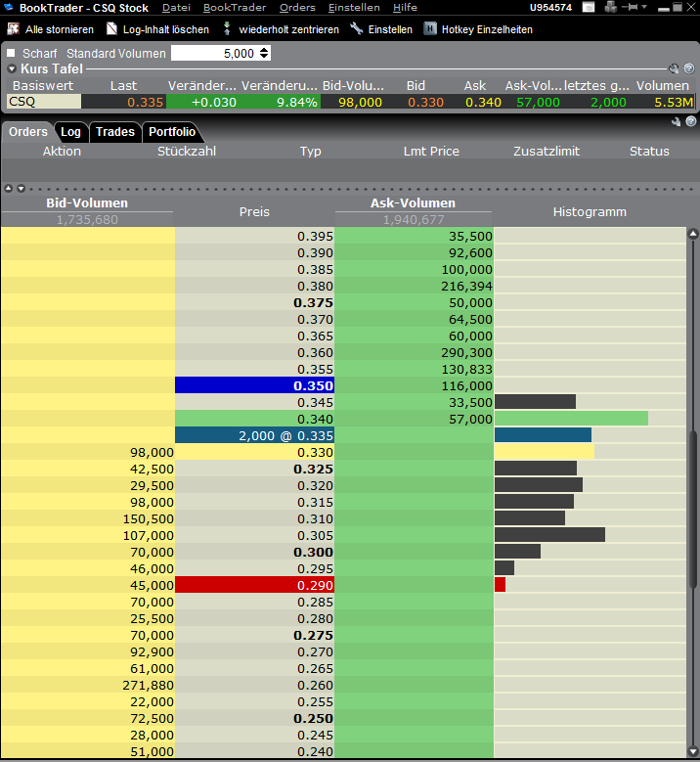Open the Standard Volumen stepper arrows
Image resolution: width=700 pixels, height=762 pixels.
point(264,53)
